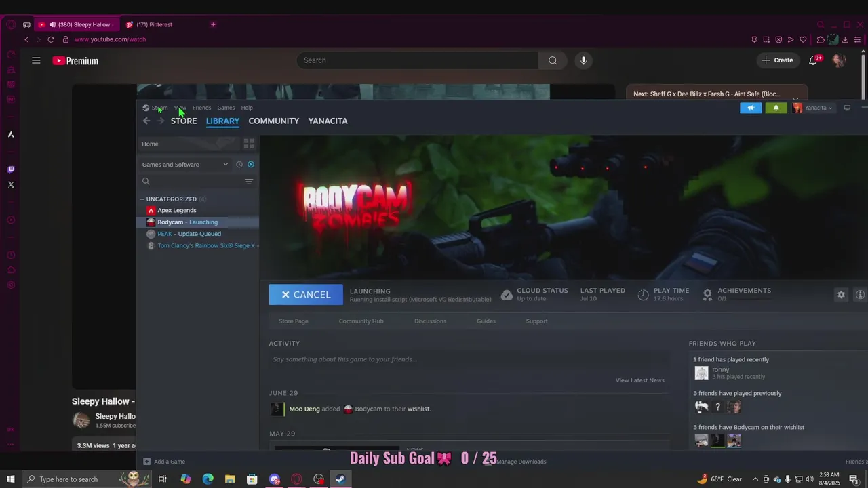The image size is (868, 488).
Task: Click the Cloud Status icon
Action: pos(507,295)
